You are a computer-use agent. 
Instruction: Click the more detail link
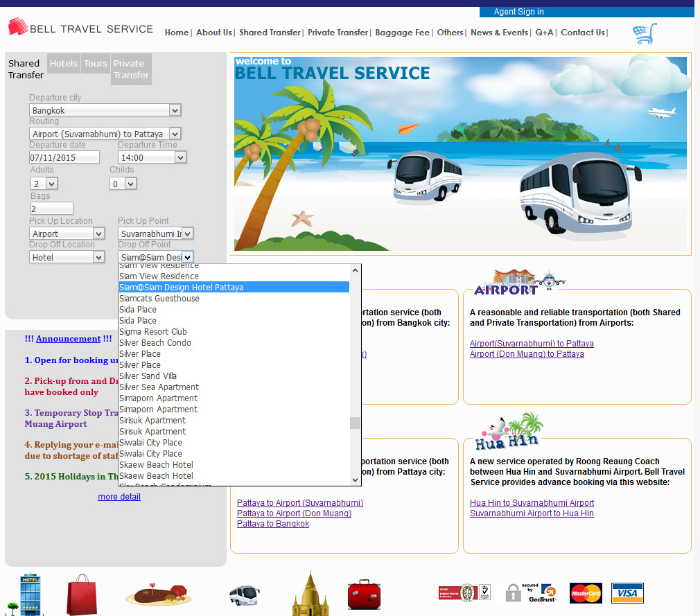(119, 496)
